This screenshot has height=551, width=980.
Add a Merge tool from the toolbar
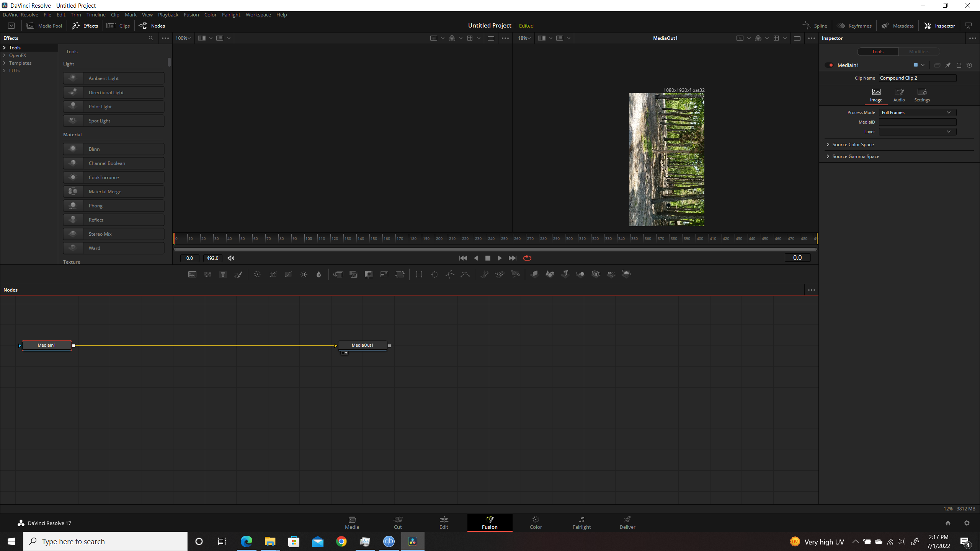pyautogui.click(x=338, y=274)
